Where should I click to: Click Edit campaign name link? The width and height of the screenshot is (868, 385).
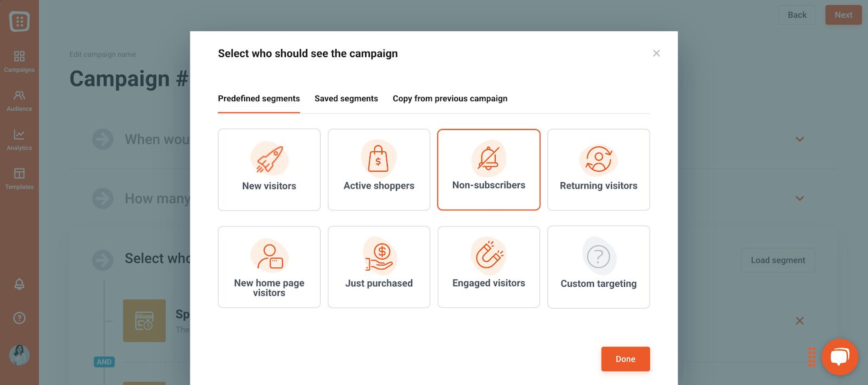coord(102,54)
